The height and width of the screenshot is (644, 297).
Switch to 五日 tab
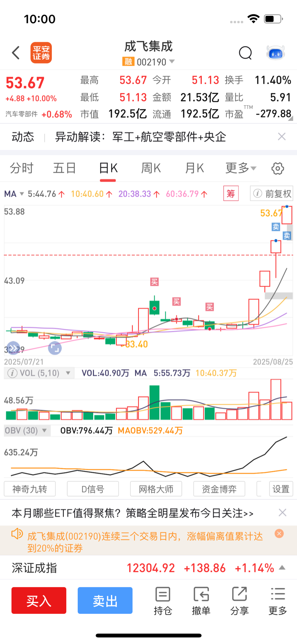(65, 168)
